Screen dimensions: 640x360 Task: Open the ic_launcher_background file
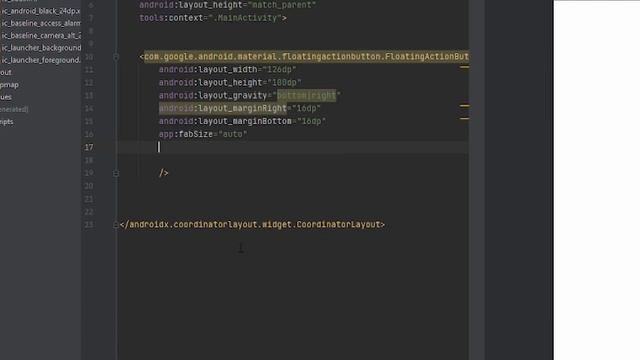40,48
